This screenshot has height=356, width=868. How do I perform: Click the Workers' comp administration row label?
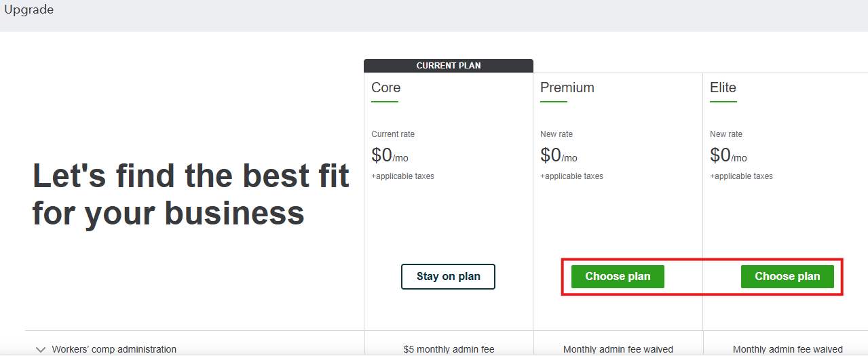(114, 349)
